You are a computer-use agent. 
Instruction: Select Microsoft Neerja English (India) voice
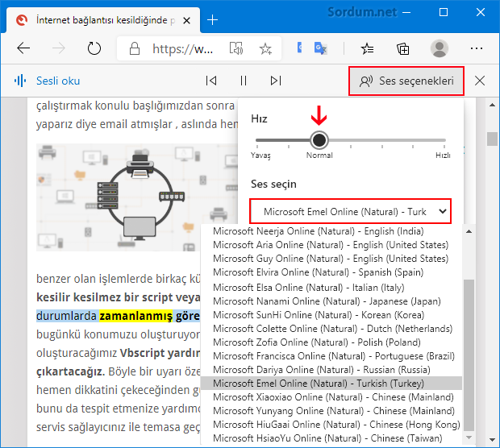pos(331,231)
